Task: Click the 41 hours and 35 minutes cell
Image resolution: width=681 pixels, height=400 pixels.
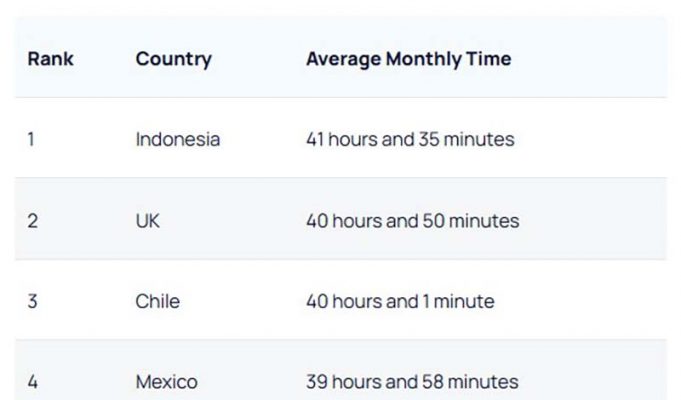Action: [410, 140]
